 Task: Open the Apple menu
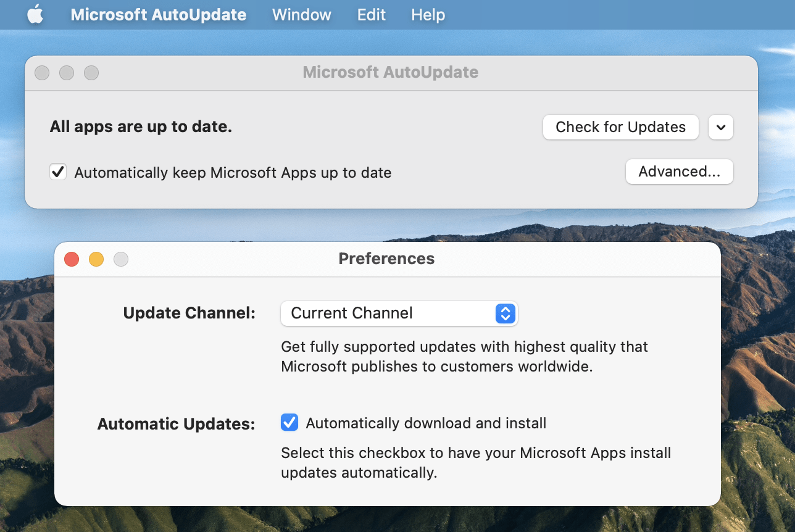(35, 14)
